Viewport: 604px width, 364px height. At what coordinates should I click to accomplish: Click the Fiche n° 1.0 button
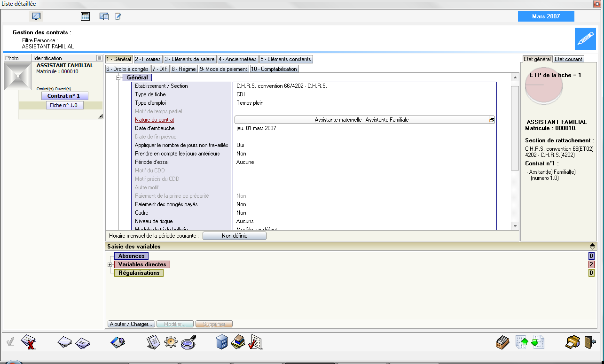pyautogui.click(x=64, y=105)
